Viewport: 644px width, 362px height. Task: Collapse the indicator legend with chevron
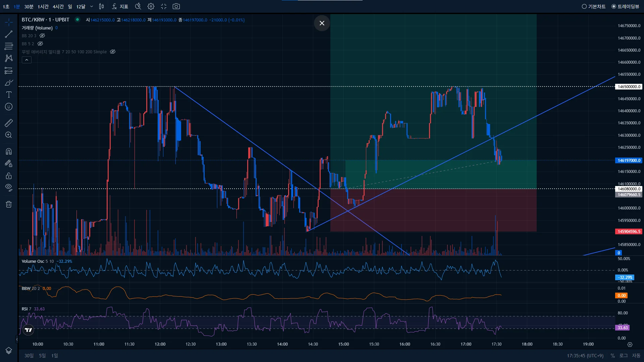pos(26,60)
